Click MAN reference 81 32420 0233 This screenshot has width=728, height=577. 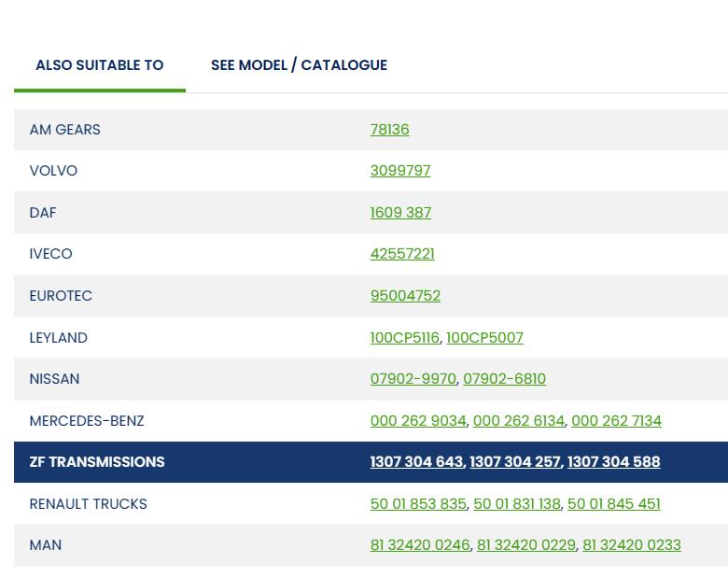point(631,545)
